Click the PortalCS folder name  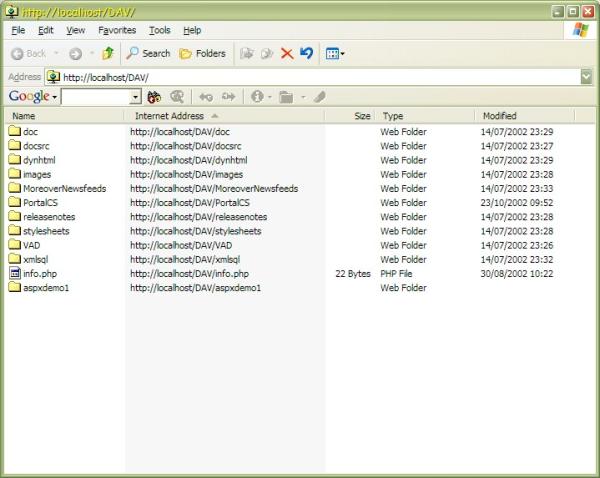click(40, 202)
